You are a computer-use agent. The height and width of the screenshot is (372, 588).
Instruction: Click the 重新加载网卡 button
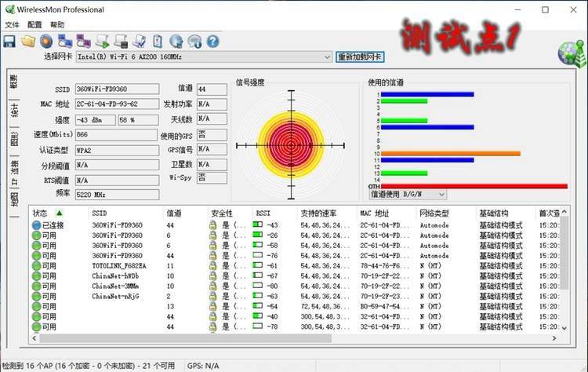(360, 57)
